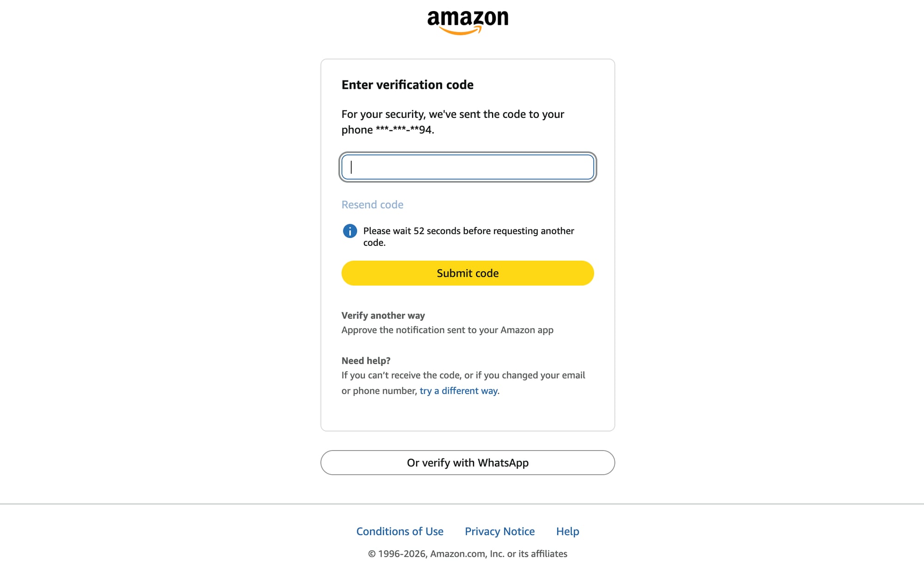Click the "Need help?" heading

(366, 361)
